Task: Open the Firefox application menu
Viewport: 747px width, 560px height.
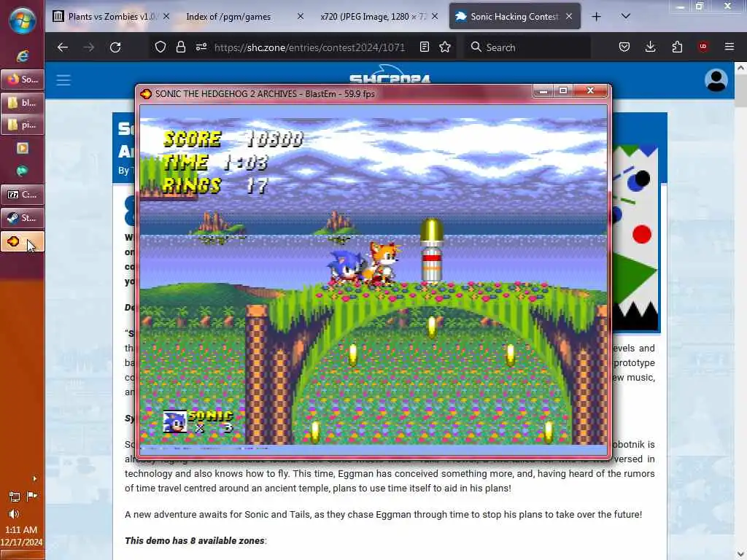Action: (x=729, y=47)
